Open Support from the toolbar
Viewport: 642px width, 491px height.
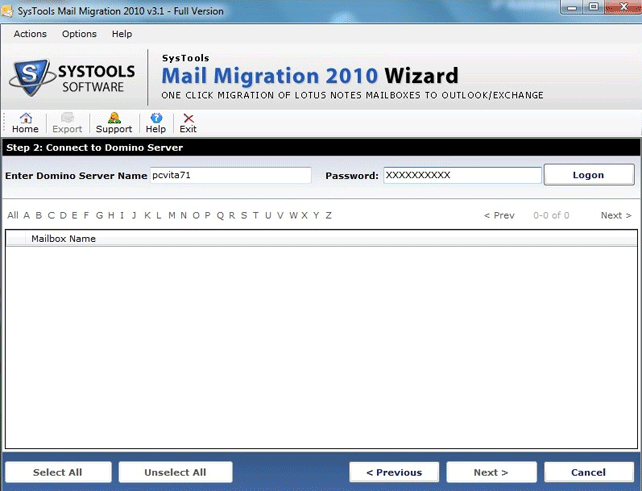114,123
